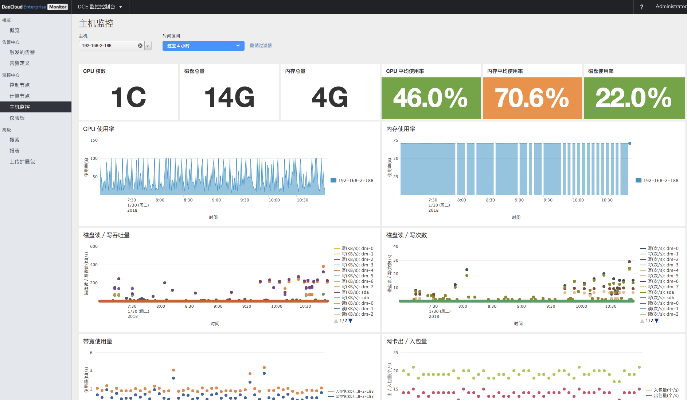The image size is (687, 400).
Task: Open the blue time range dropdown
Action: pyautogui.click(x=203, y=45)
